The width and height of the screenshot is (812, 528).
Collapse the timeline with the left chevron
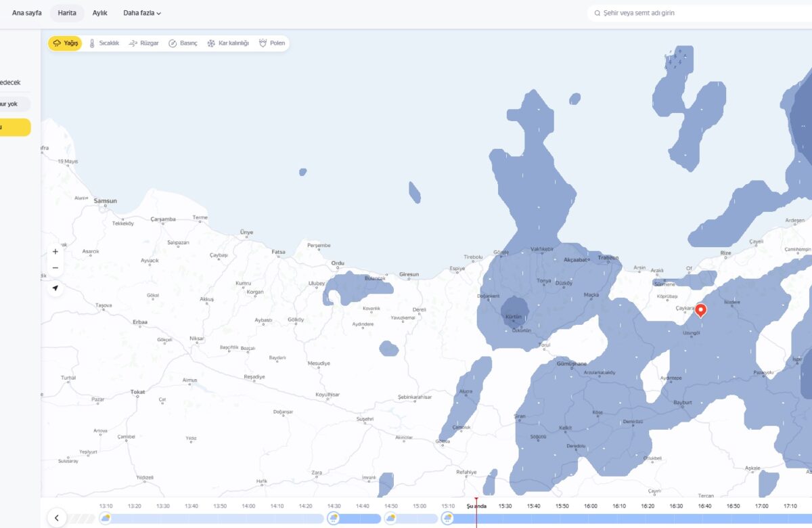[56, 516]
